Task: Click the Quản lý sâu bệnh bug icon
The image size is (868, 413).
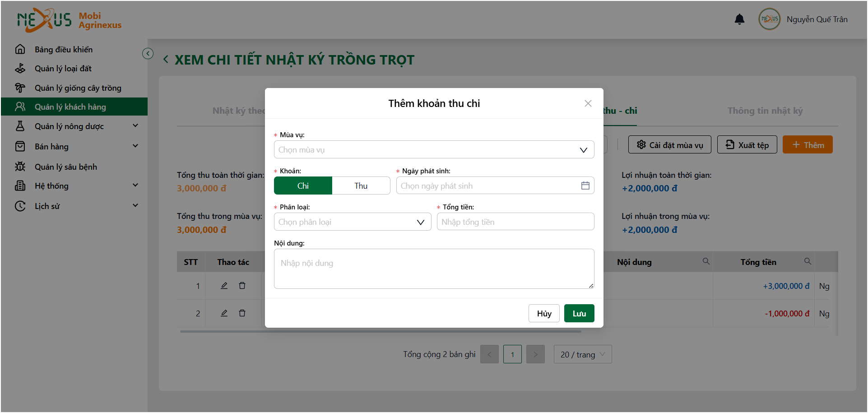Action: coord(20,167)
